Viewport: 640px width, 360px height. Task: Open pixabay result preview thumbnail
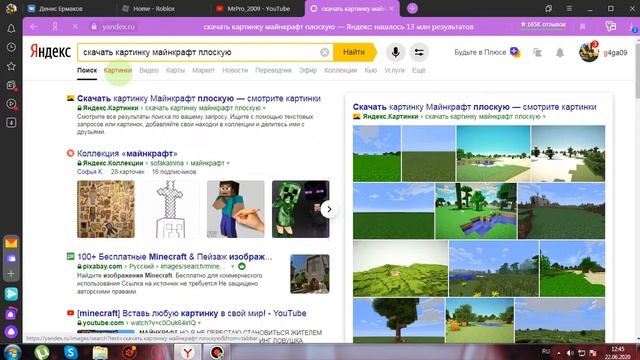pos(310,274)
